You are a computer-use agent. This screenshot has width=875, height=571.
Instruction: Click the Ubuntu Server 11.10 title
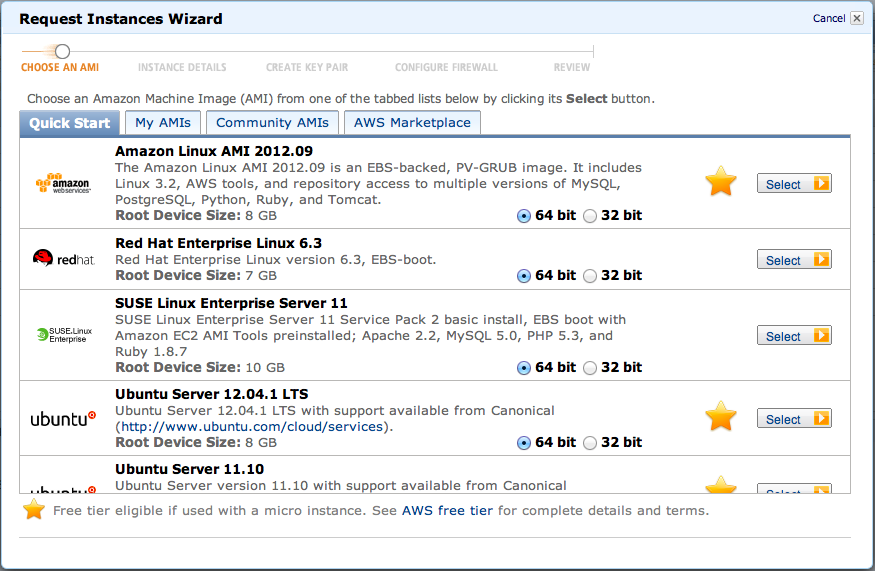190,469
